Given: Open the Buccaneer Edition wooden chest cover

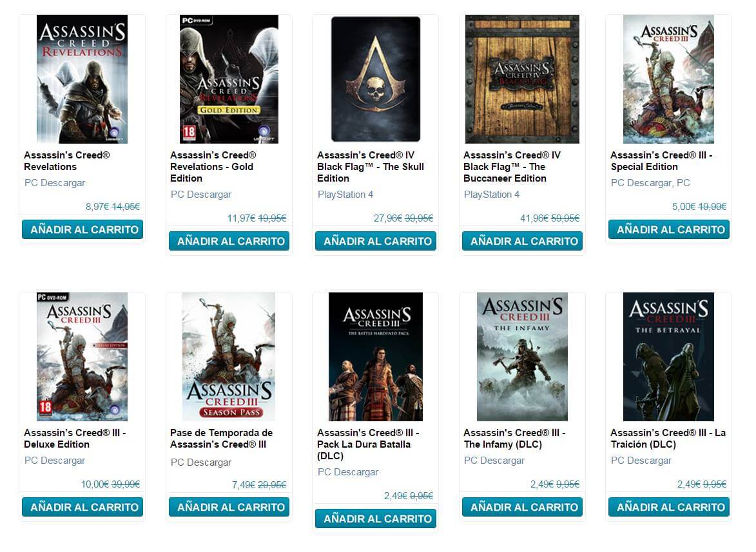Looking at the screenshot, I should coord(522,79).
